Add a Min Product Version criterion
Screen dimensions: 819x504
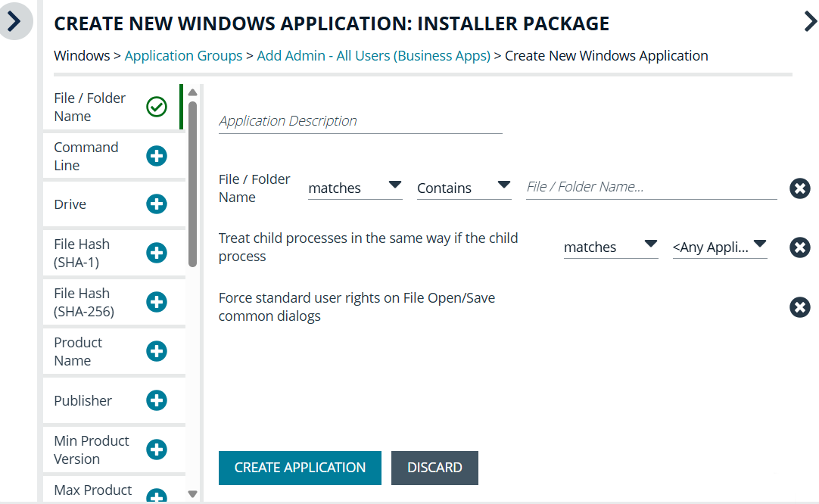click(156, 449)
